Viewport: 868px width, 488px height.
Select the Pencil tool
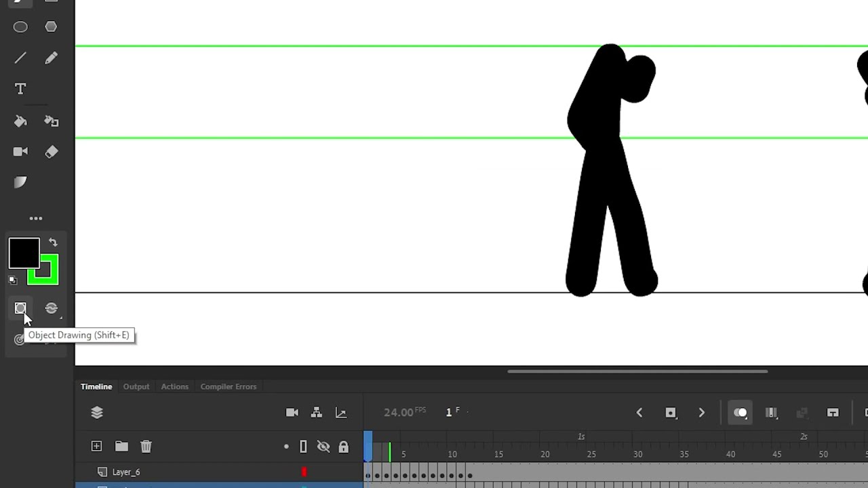point(51,58)
